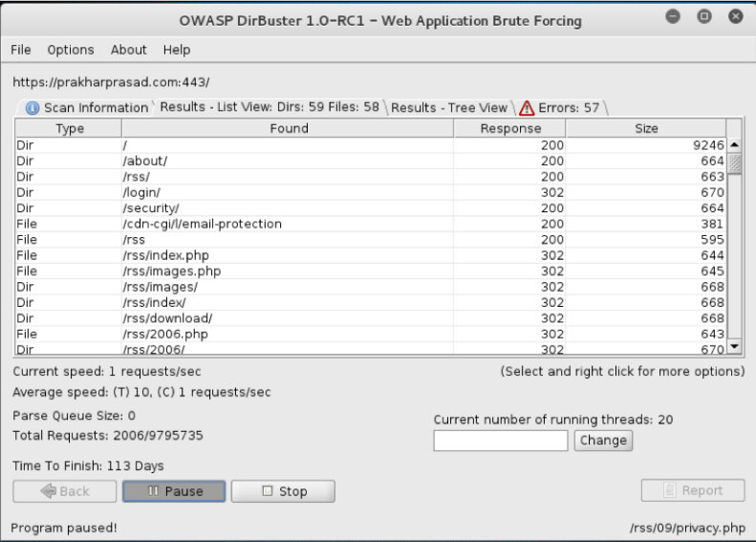Click the Program paused! status message

click(64, 528)
